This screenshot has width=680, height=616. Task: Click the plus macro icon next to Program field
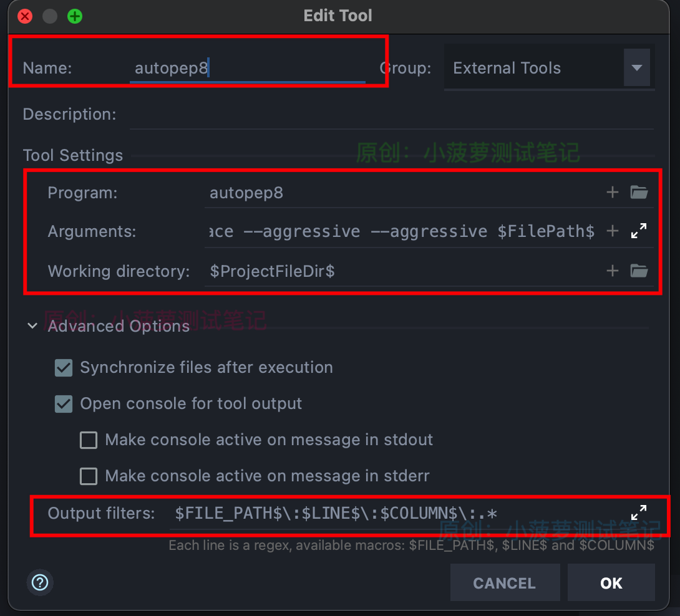[x=612, y=192]
